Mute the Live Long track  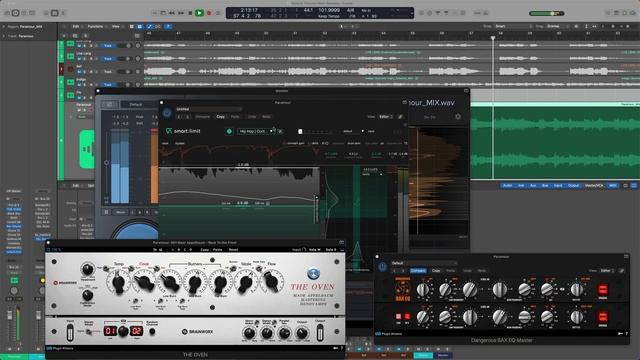tap(79, 59)
